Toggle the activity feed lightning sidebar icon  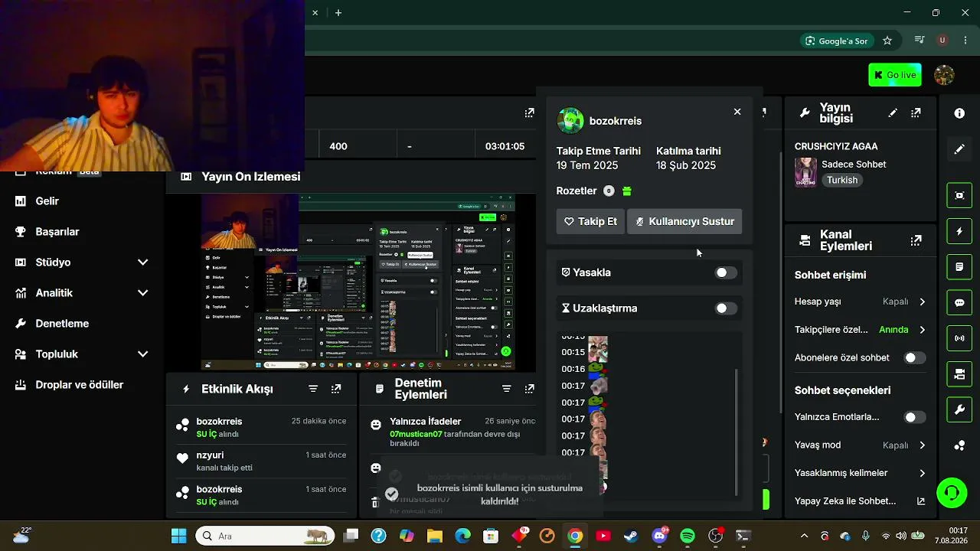tap(959, 231)
